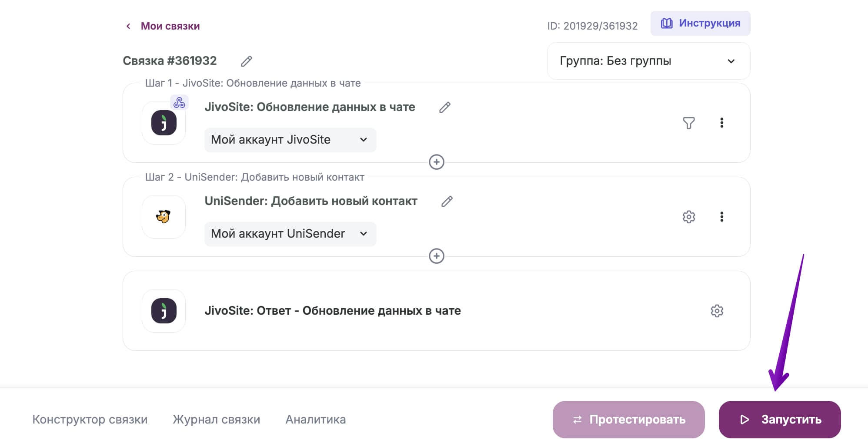This screenshot has height=444, width=868.
Task: Click the UniSender app icon in step 2
Action: click(x=164, y=216)
